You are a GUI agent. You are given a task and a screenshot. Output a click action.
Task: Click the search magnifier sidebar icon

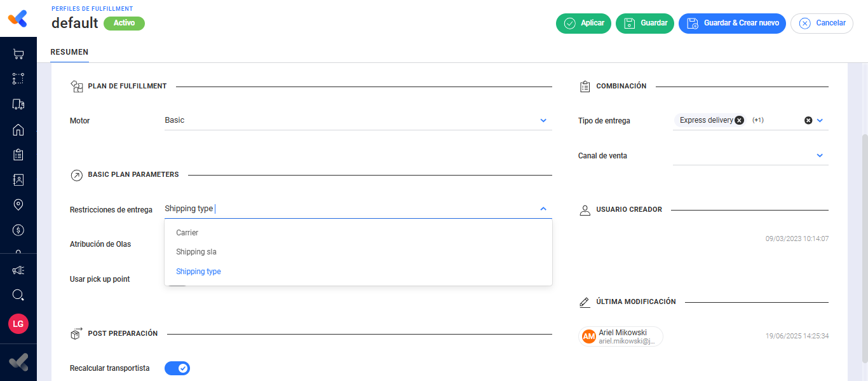click(18, 295)
